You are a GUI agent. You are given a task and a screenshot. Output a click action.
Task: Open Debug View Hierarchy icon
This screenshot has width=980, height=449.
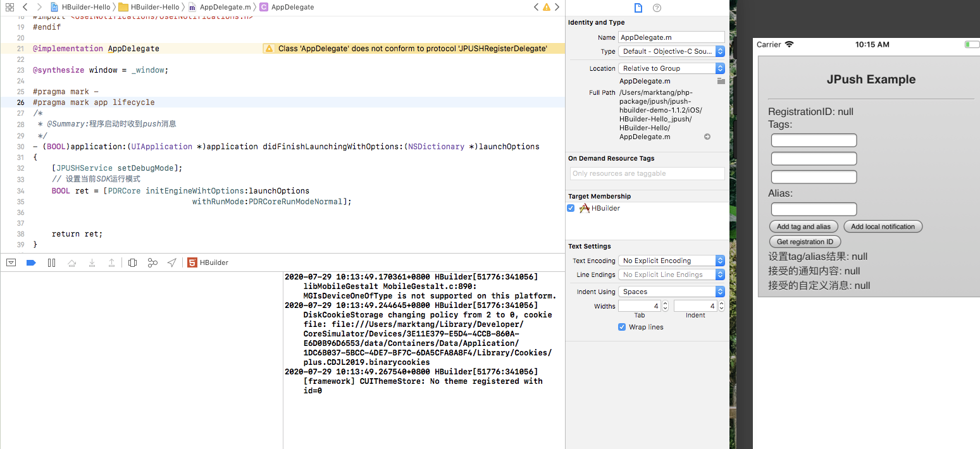coord(132,262)
